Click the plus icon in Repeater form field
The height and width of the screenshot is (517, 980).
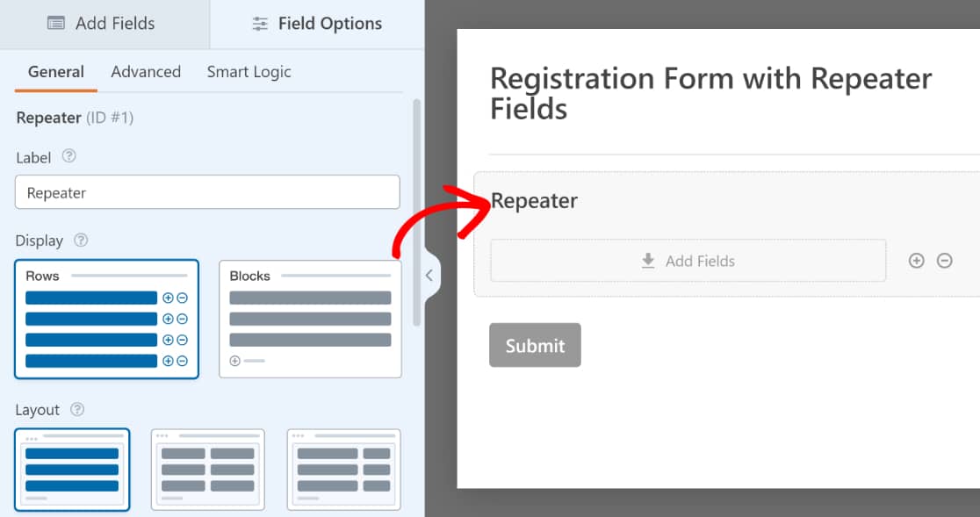(916, 261)
